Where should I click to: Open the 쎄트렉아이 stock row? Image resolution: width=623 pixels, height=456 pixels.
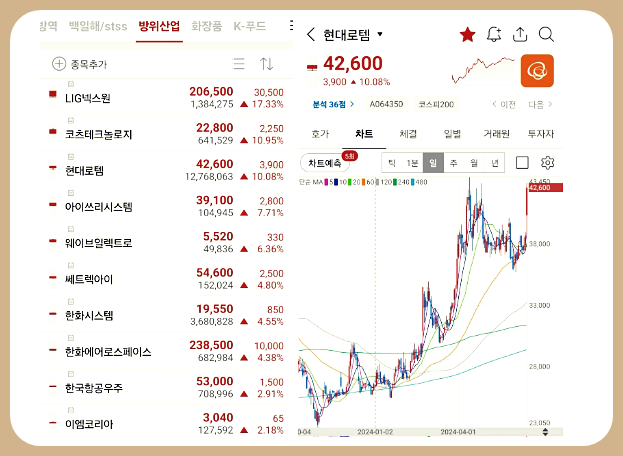tap(166, 278)
